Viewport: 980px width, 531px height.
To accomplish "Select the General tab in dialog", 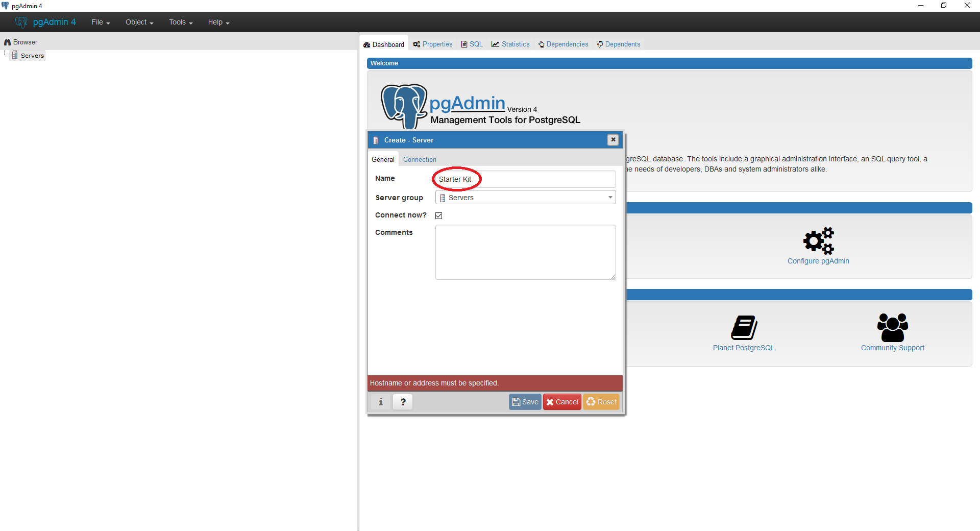I will (383, 159).
